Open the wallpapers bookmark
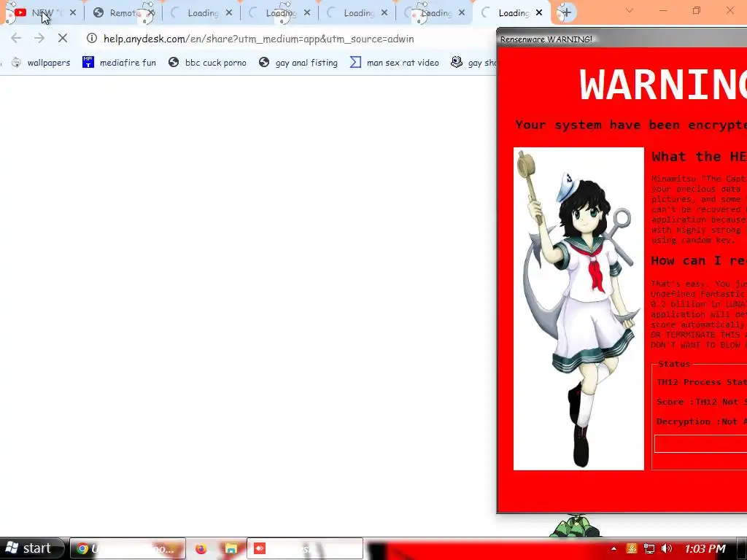747x560 pixels. coord(41,63)
